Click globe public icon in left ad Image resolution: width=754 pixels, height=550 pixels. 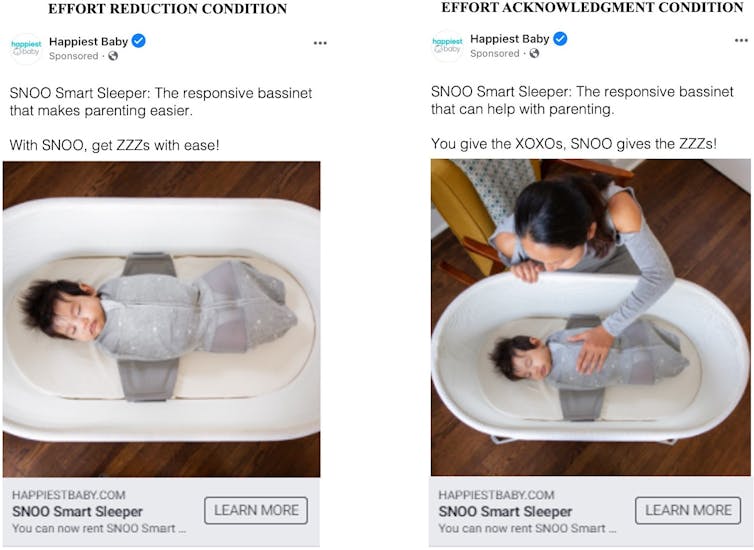click(x=113, y=56)
